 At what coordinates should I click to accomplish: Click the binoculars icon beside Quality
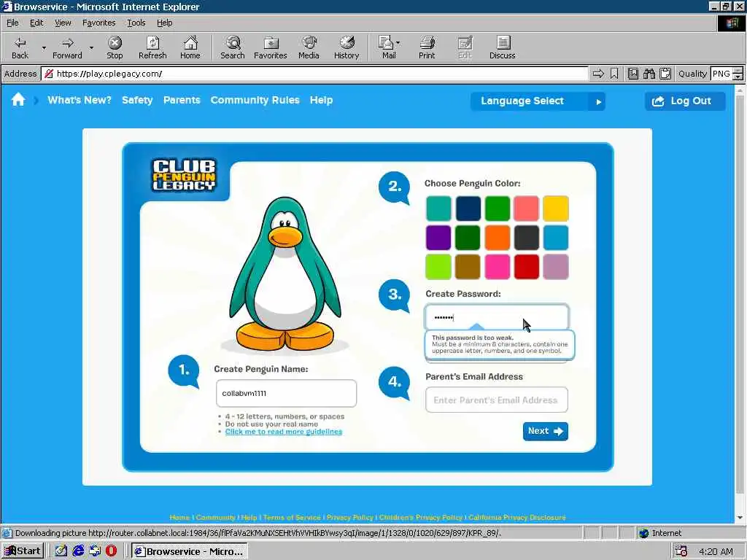coord(649,74)
